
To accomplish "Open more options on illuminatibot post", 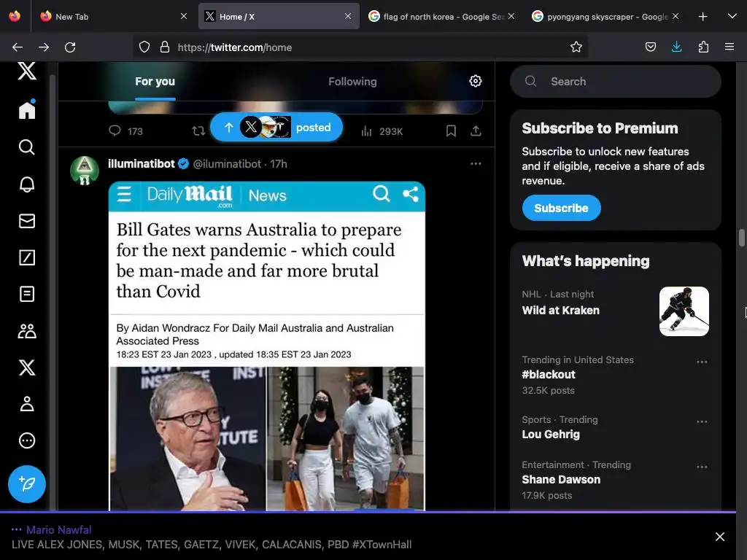I will pyautogui.click(x=476, y=164).
